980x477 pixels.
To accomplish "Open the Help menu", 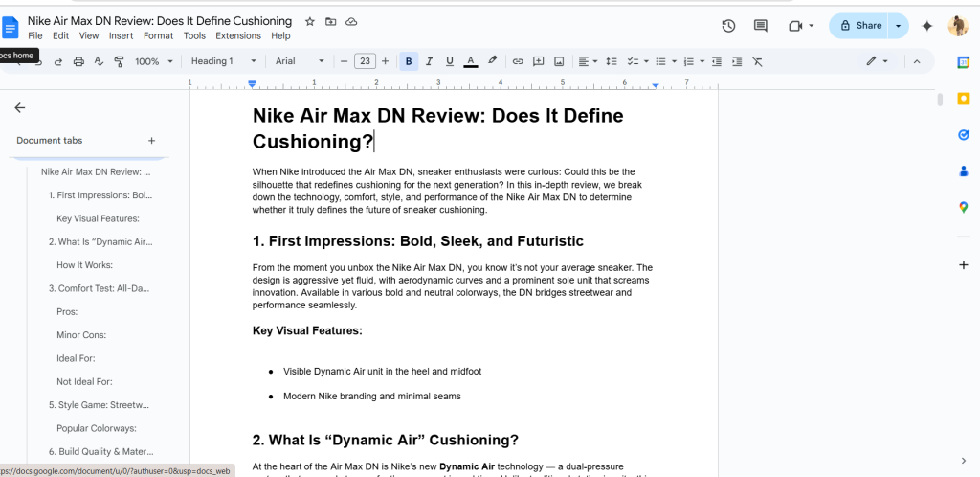I will click(x=280, y=35).
